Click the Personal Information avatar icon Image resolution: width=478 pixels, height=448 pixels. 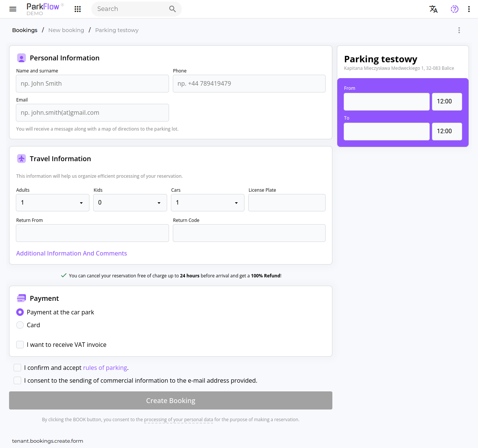click(22, 58)
